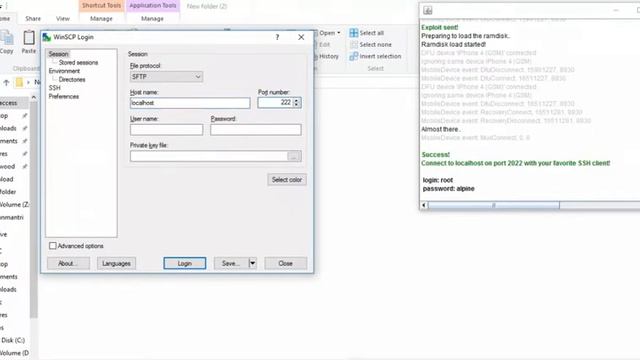The width and height of the screenshot is (640, 360).
Task: Click the 'password: alpine' text
Action: pos(448,189)
